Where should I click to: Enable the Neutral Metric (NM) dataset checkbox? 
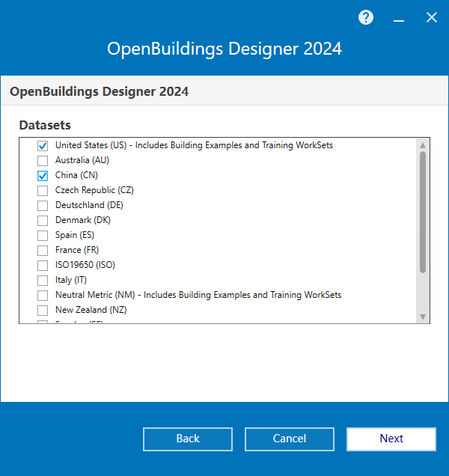click(43, 295)
